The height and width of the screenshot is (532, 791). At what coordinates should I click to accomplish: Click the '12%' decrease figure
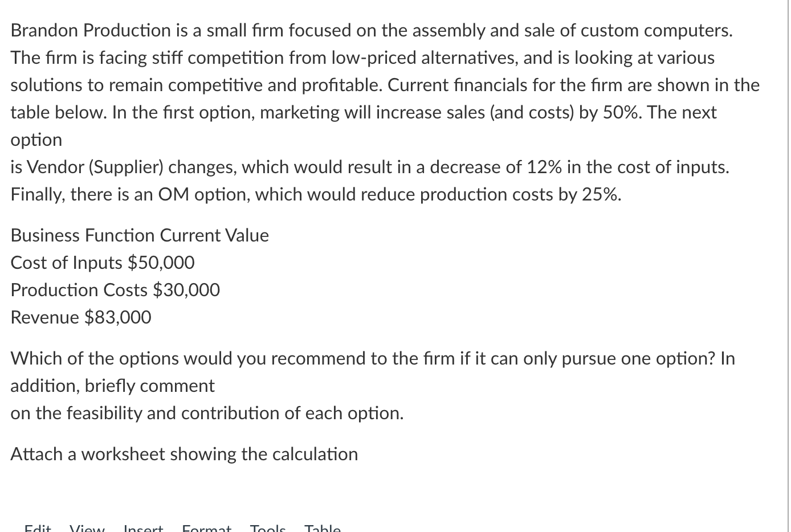pos(544,167)
